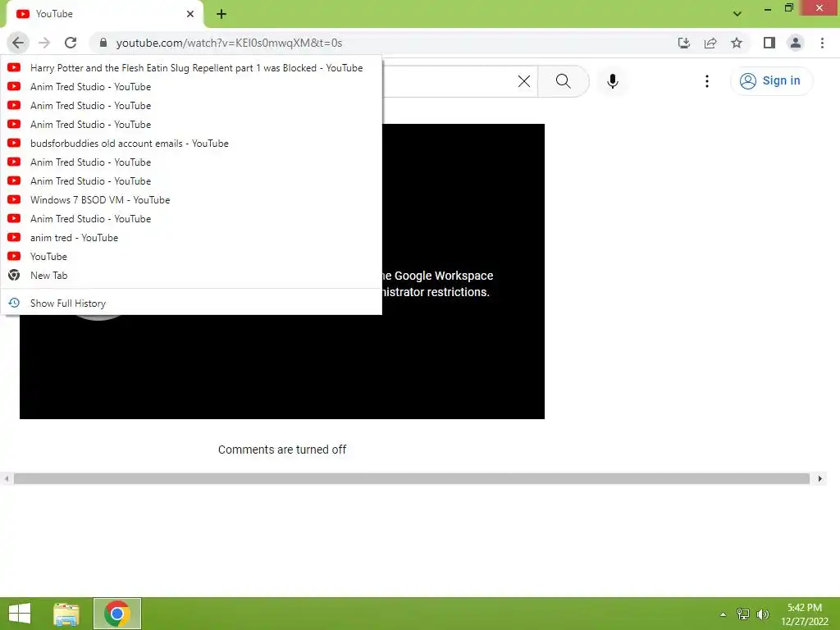Click the browser back arrow button
Viewport: 840px width, 630px height.
click(x=18, y=43)
